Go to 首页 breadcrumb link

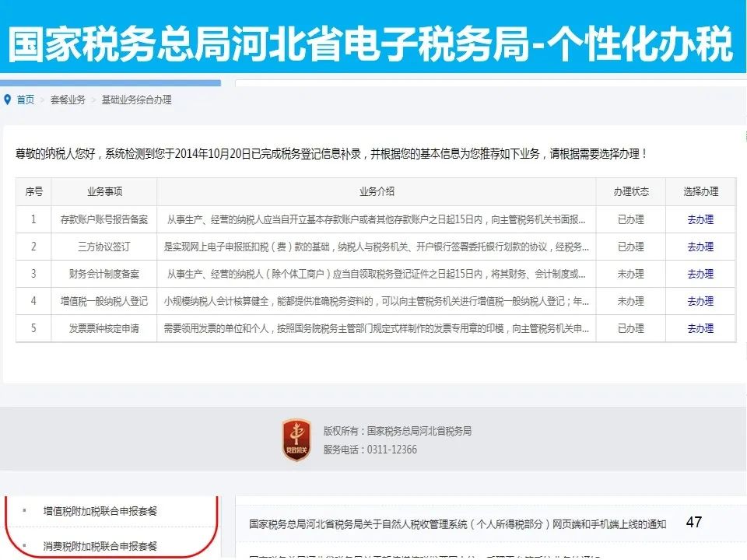point(25,100)
